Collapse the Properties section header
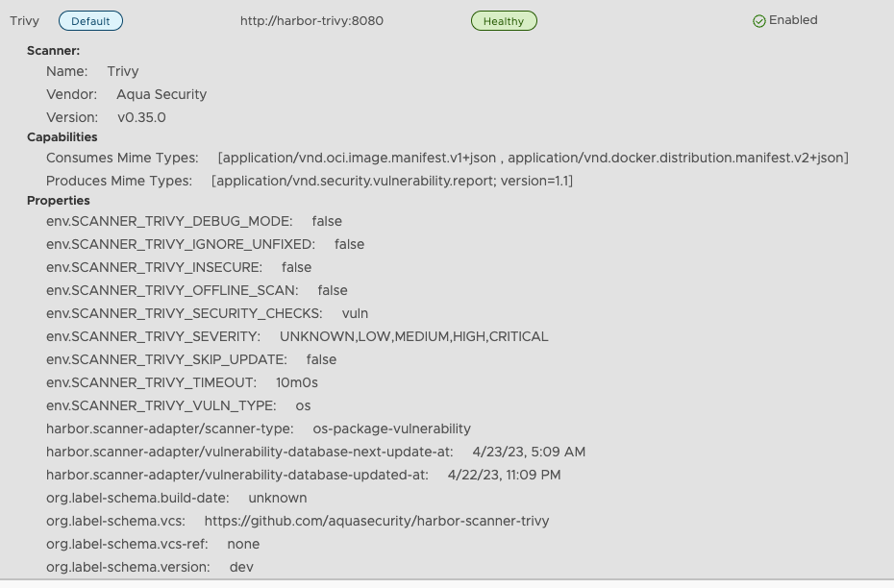The width and height of the screenshot is (894, 588). (58, 200)
